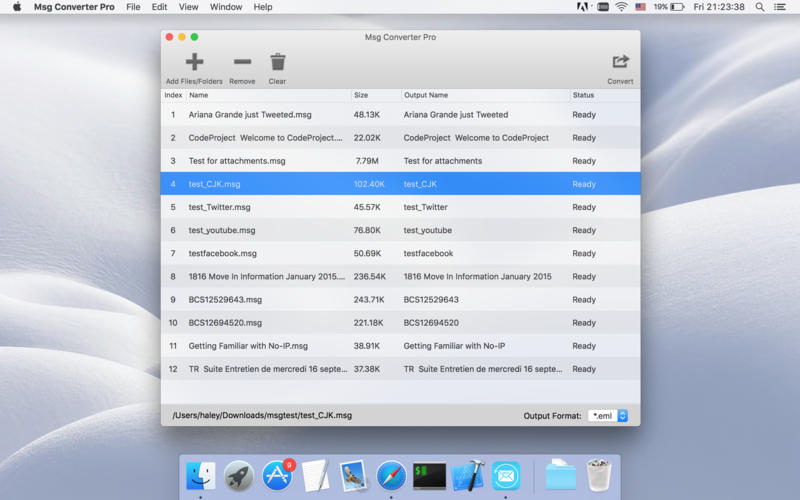Select the BCS12529643.msg row
The width and height of the screenshot is (800, 500).
point(401,299)
